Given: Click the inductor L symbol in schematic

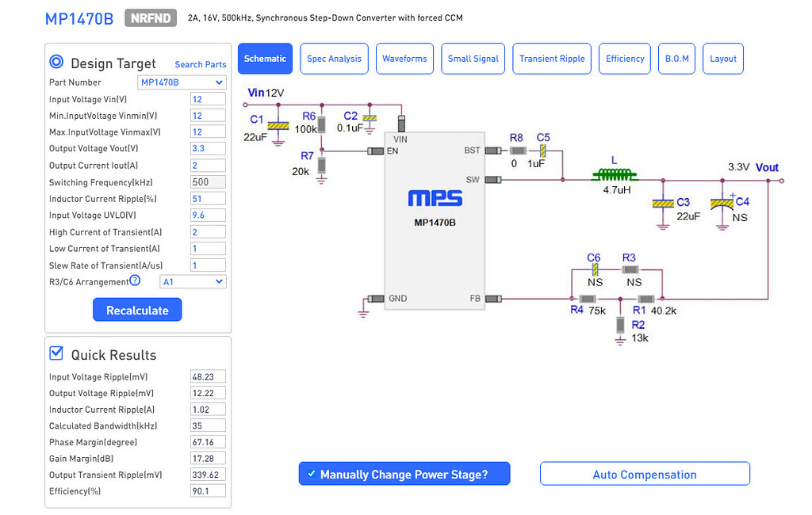Looking at the screenshot, I should pyautogui.click(x=616, y=175).
